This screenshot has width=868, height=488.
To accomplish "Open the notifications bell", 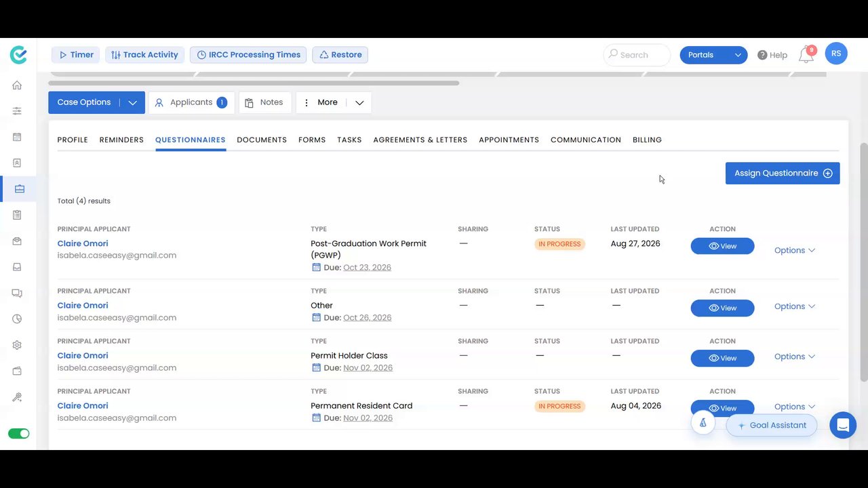I will pos(806,55).
